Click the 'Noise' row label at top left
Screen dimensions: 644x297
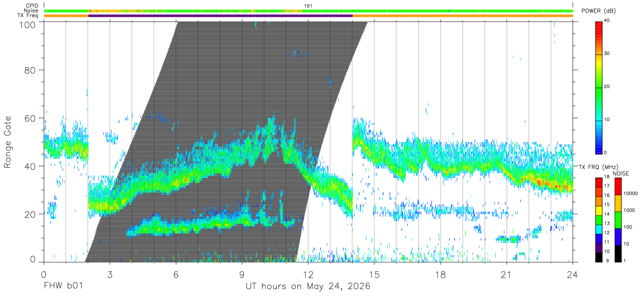[x=31, y=10]
